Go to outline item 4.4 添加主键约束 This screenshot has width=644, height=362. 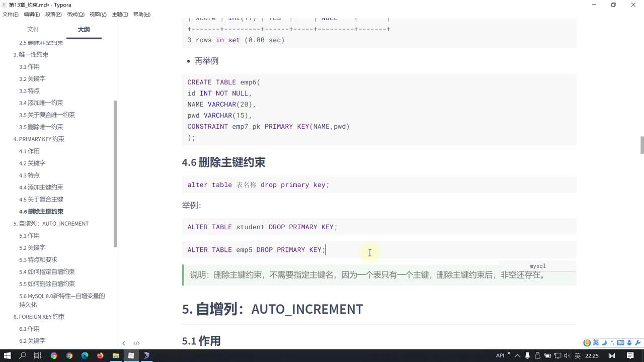pyautogui.click(x=41, y=187)
